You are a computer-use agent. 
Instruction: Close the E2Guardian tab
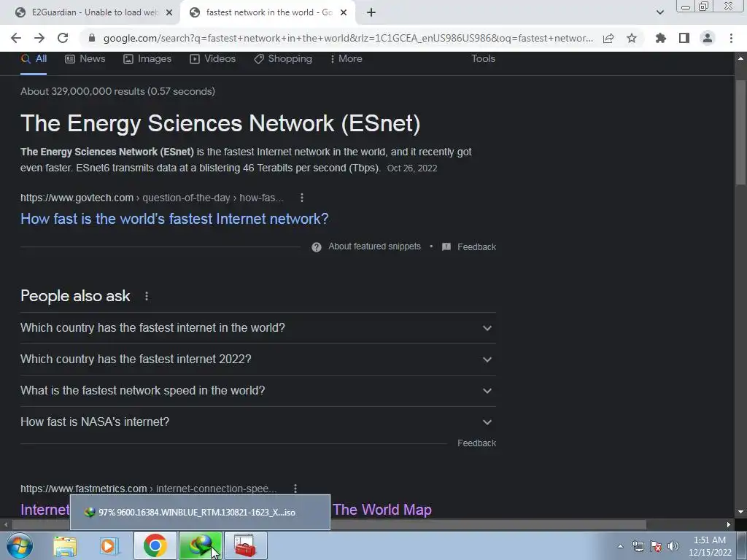pyautogui.click(x=169, y=12)
